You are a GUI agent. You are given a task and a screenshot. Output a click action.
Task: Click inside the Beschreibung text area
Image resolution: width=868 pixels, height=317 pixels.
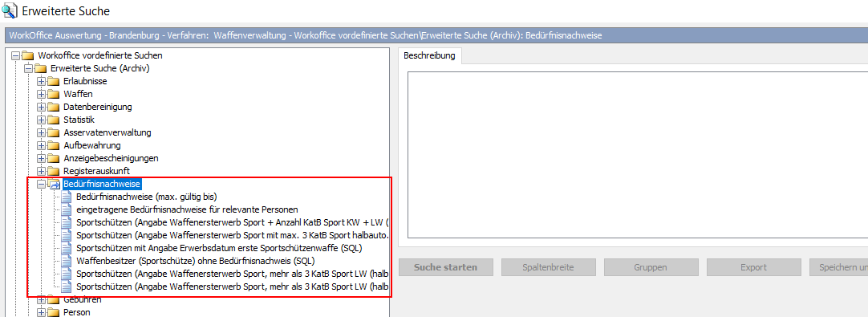[638, 155]
